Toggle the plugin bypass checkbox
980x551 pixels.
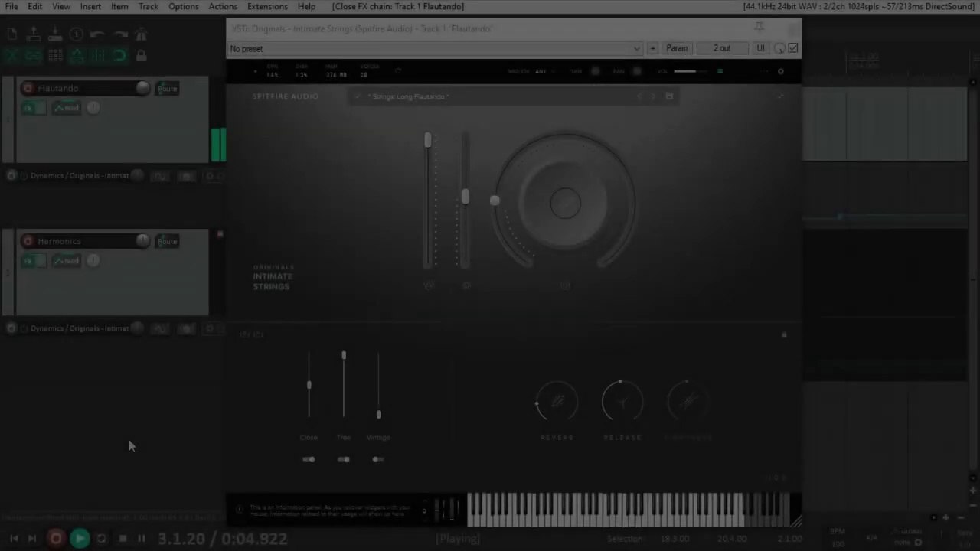pyautogui.click(x=793, y=48)
